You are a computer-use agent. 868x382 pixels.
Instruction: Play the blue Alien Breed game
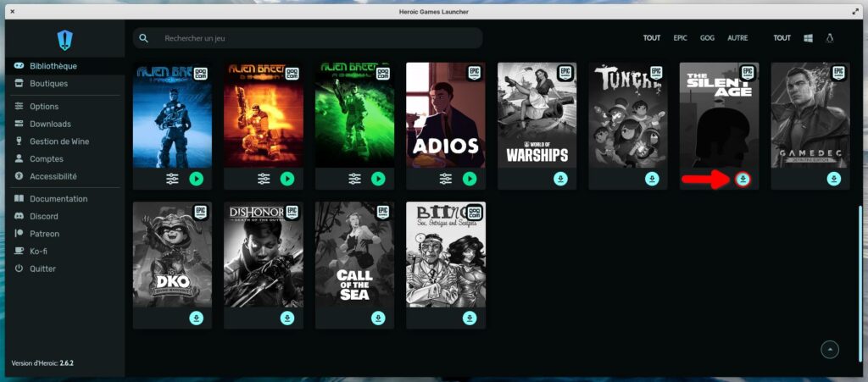(196, 179)
